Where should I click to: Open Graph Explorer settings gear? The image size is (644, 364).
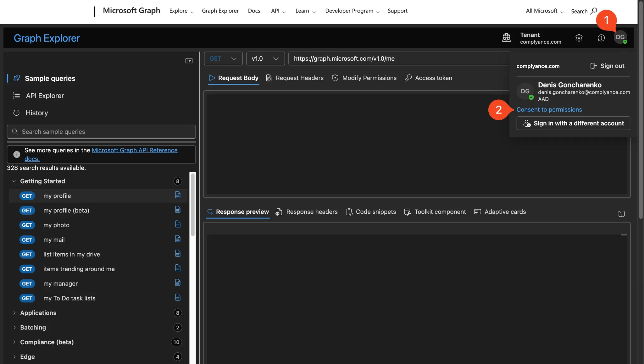579,38
